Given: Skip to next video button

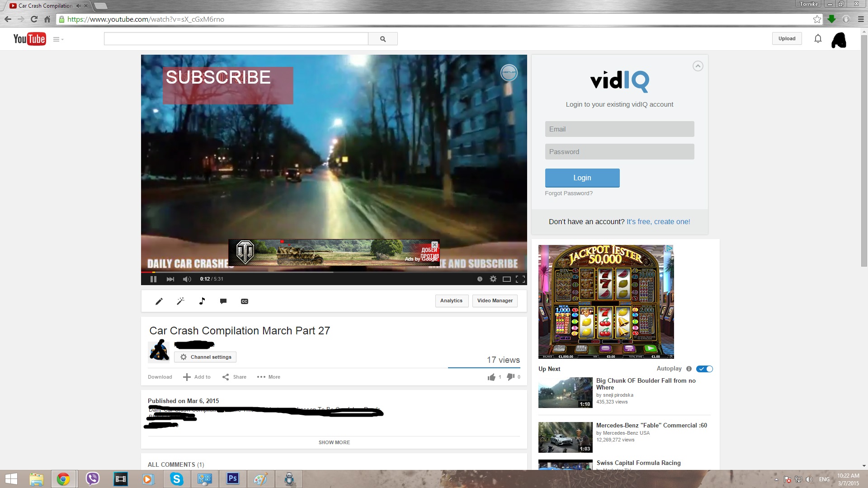Looking at the screenshot, I should [170, 279].
